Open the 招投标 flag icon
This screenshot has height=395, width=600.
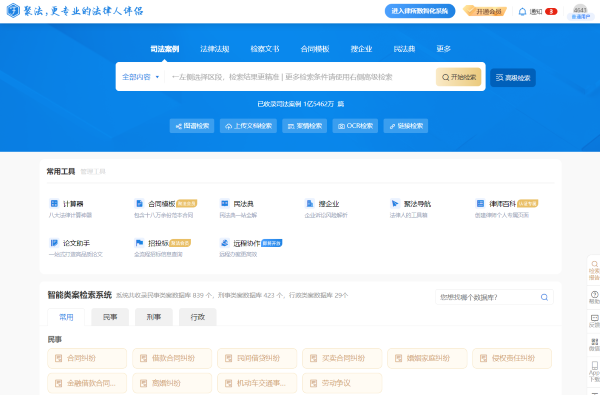click(140, 243)
